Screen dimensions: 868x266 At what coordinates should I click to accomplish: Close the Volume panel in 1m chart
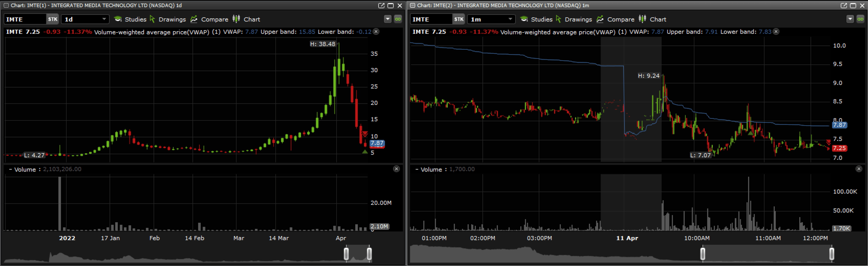click(859, 169)
